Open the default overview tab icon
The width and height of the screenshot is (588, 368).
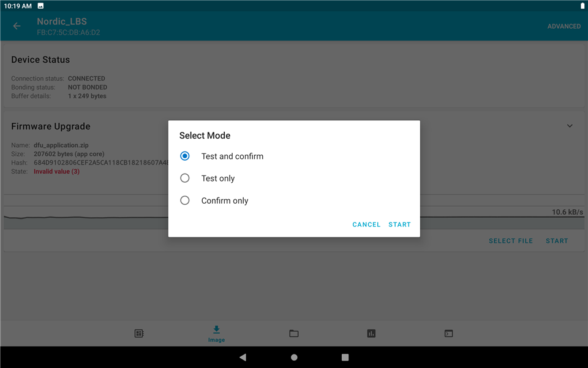139,334
